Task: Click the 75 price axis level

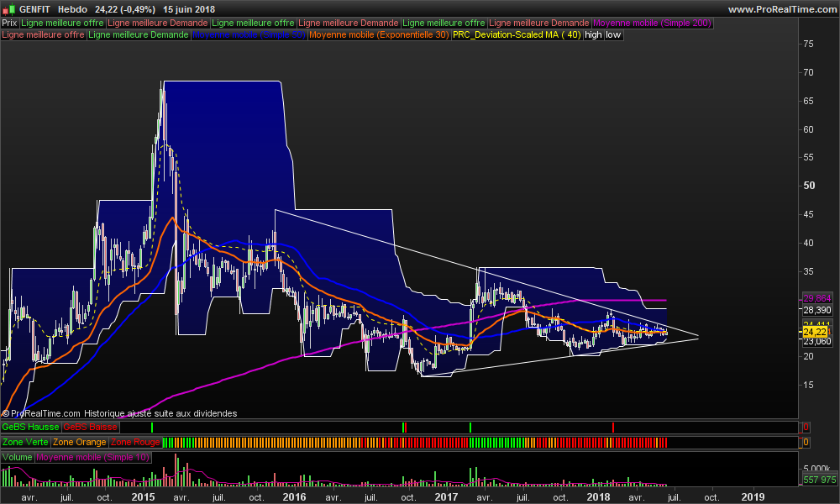Action: 808,44
